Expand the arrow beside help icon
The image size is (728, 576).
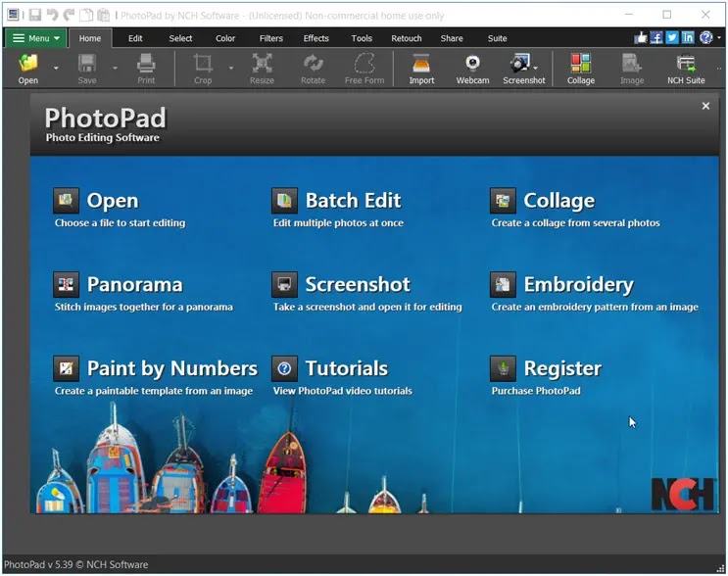coord(719,38)
